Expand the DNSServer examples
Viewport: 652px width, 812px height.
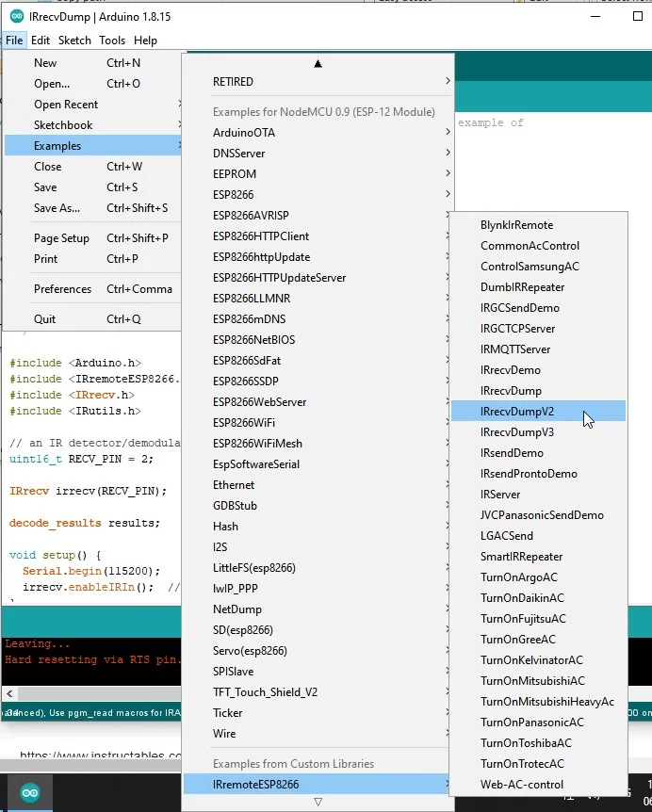click(x=318, y=153)
